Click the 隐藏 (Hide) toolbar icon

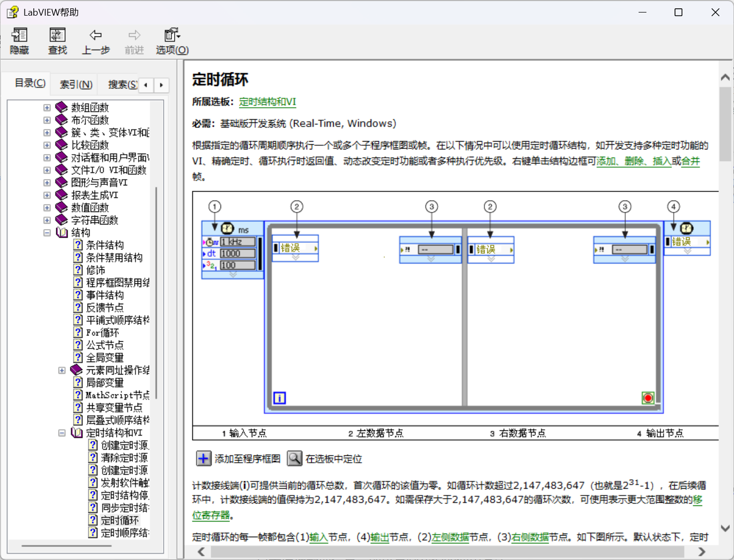[x=19, y=35]
